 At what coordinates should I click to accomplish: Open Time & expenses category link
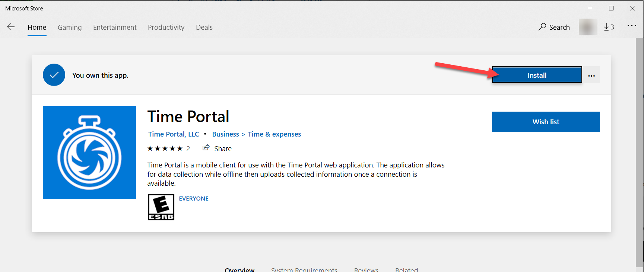pyautogui.click(x=275, y=134)
